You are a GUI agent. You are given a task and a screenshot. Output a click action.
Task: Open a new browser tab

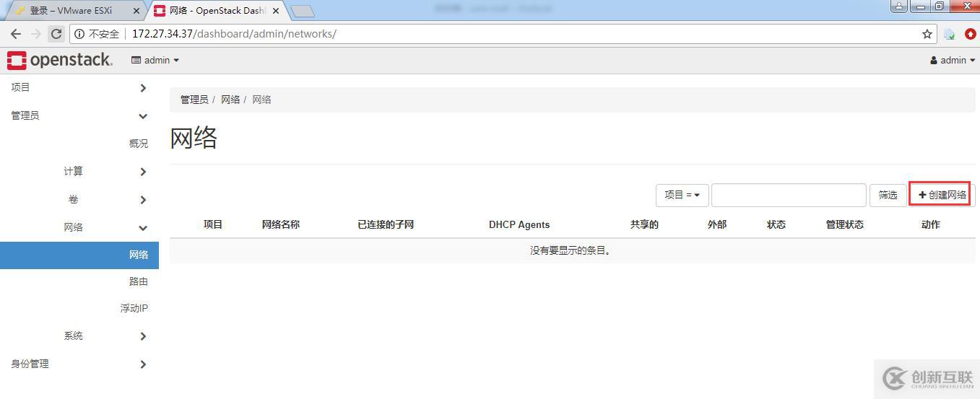(x=303, y=11)
